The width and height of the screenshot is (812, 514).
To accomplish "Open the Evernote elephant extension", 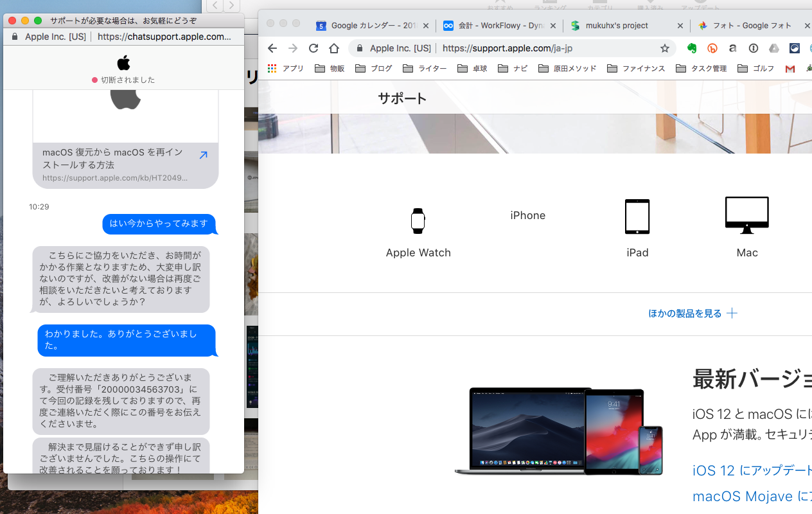I will (692, 48).
